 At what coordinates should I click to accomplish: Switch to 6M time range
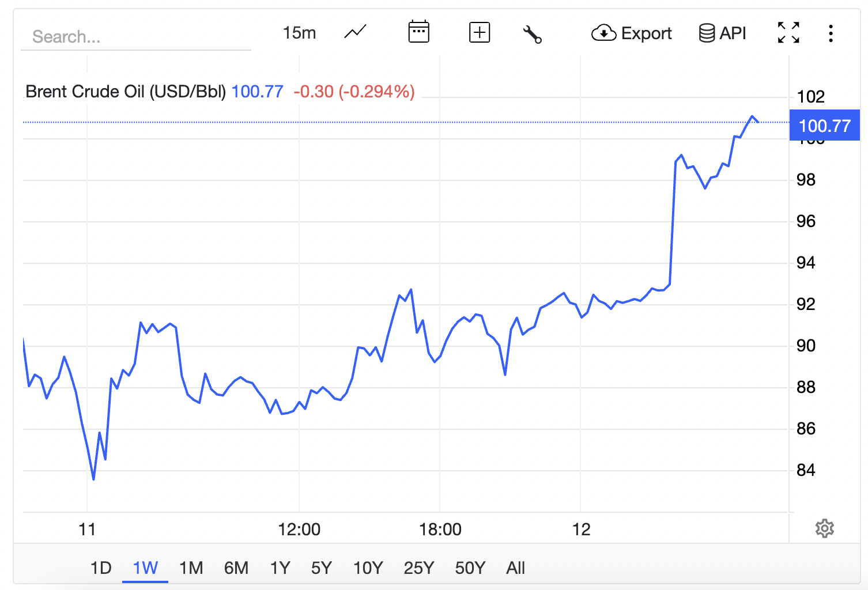pyautogui.click(x=236, y=568)
